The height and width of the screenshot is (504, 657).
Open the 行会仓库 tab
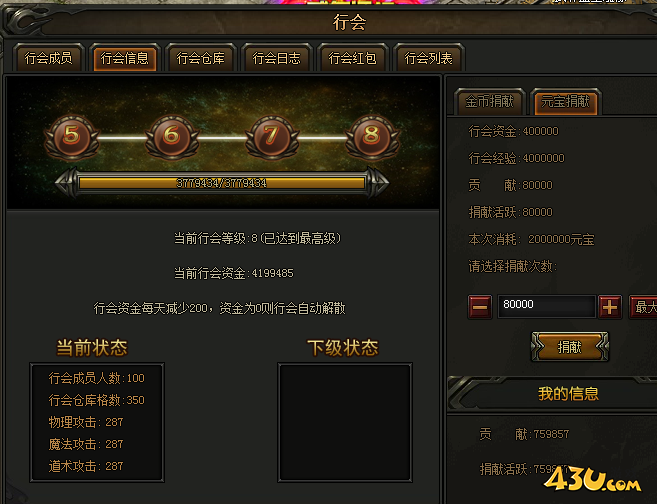click(201, 58)
